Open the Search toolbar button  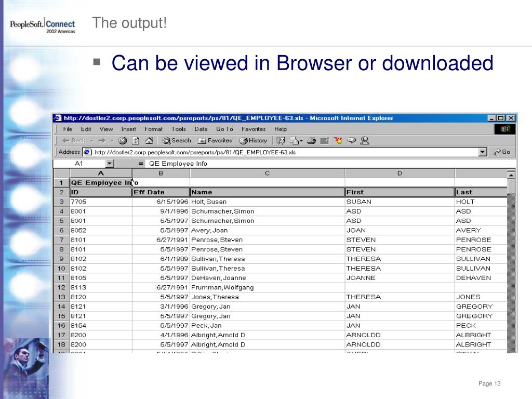[177, 140]
